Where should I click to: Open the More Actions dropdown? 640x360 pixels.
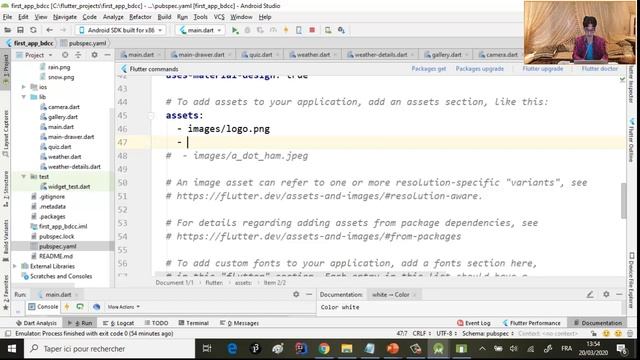124,307
